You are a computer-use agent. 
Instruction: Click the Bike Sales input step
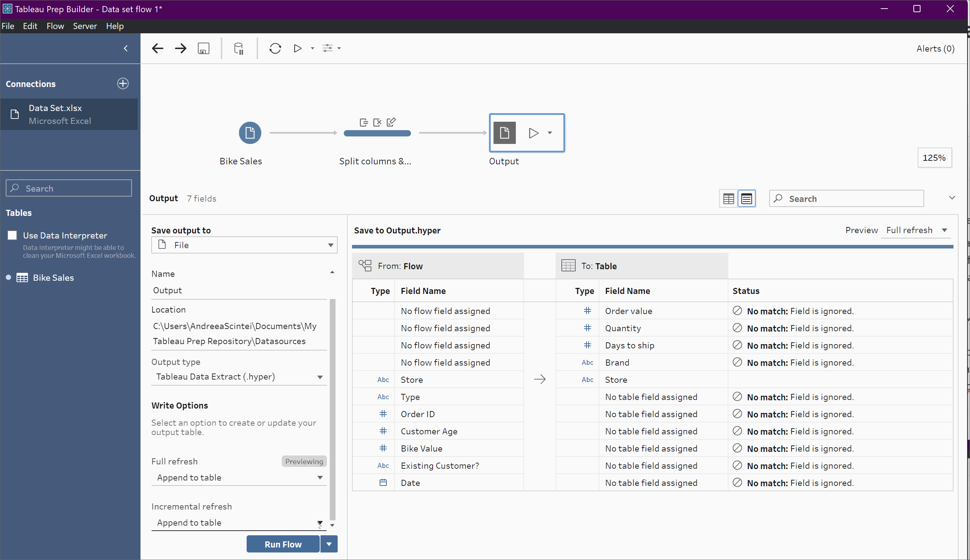point(250,133)
